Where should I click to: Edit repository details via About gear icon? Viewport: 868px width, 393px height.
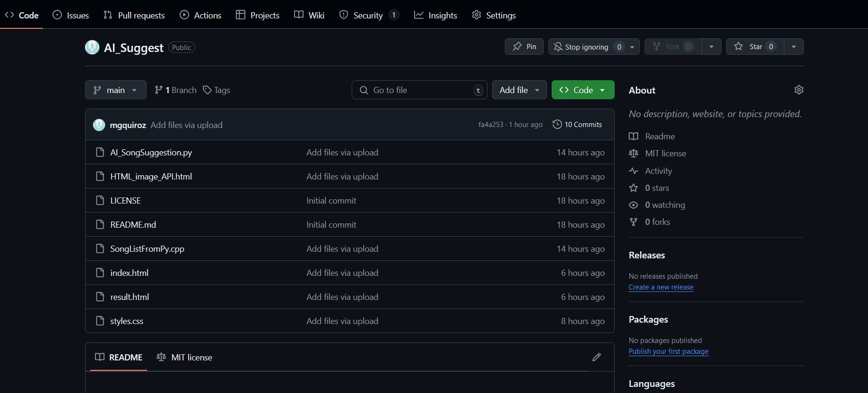pos(799,90)
